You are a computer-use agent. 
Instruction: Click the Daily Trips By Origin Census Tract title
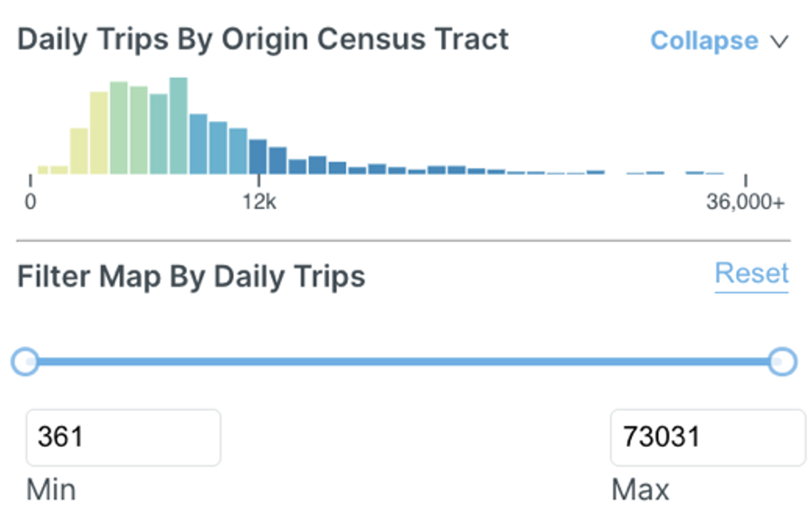263,40
